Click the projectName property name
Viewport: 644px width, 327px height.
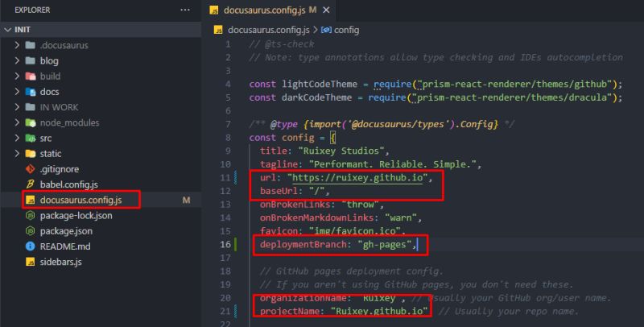[290, 311]
